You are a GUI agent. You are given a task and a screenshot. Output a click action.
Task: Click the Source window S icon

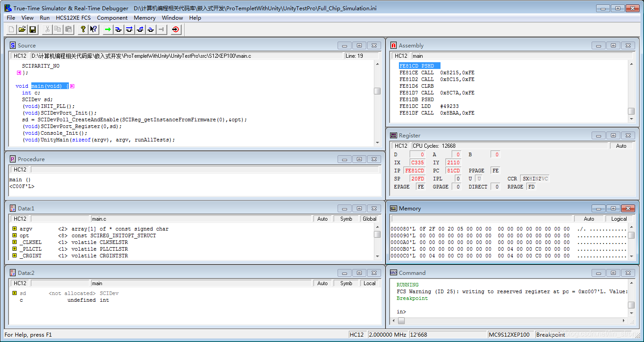tap(13, 45)
